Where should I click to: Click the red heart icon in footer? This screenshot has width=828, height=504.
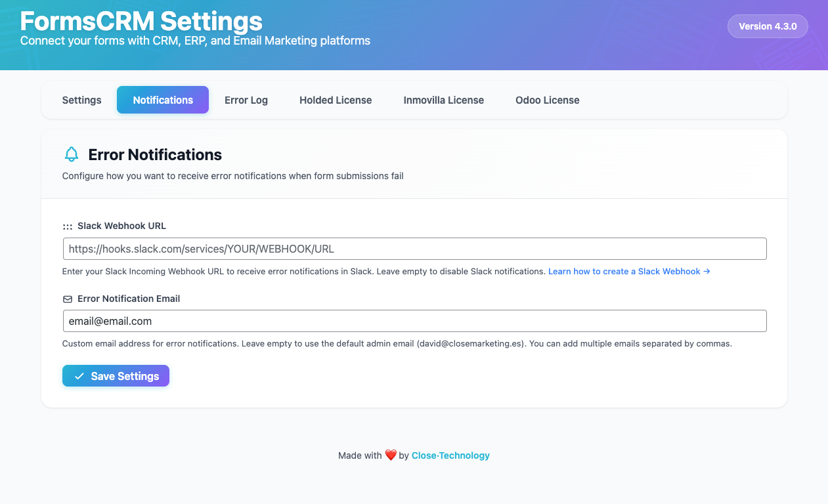click(391, 455)
